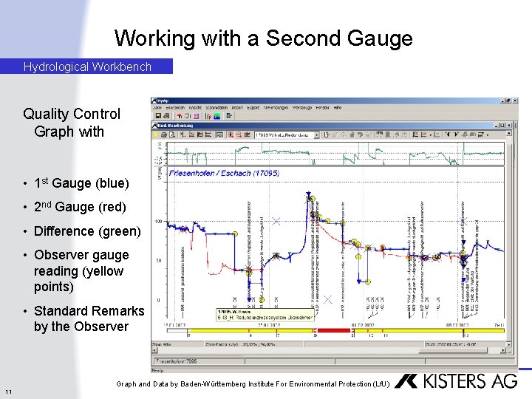The image size is (532, 399).
Task: Click the 2nd Gauge (red) bullet text
Action: pyautogui.click(x=80, y=207)
